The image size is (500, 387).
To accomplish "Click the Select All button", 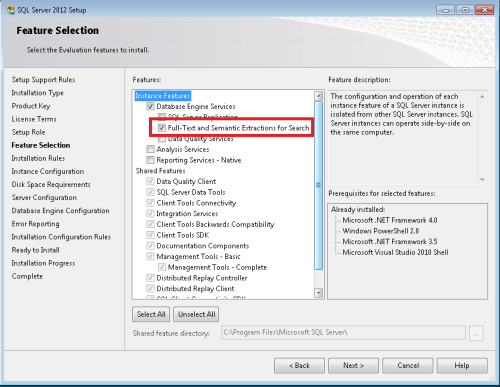I will point(151,314).
